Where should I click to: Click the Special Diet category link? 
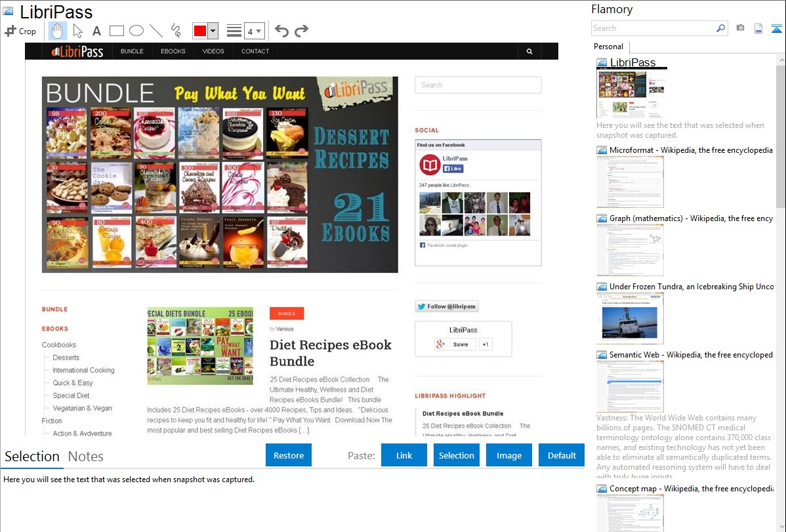[x=71, y=395]
